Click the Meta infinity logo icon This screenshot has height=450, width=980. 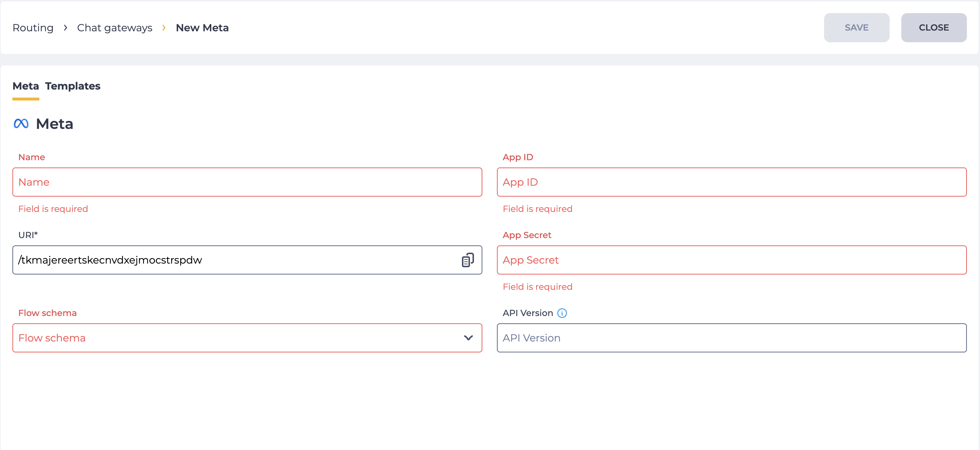pyautogui.click(x=21, y=123)
